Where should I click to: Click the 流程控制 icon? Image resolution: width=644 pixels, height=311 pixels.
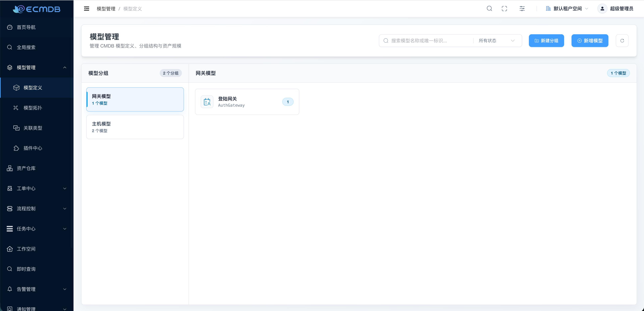[x=10, y=209]
